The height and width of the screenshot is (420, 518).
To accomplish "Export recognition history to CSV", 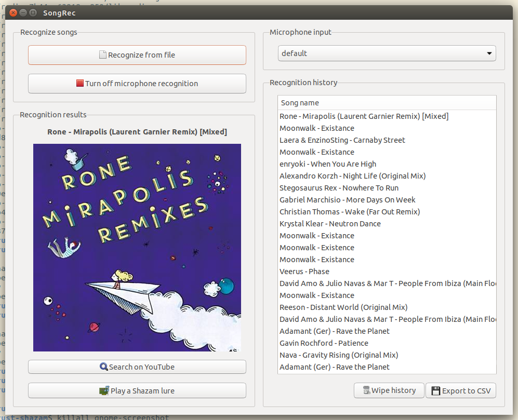I will (x=460, y=390).
